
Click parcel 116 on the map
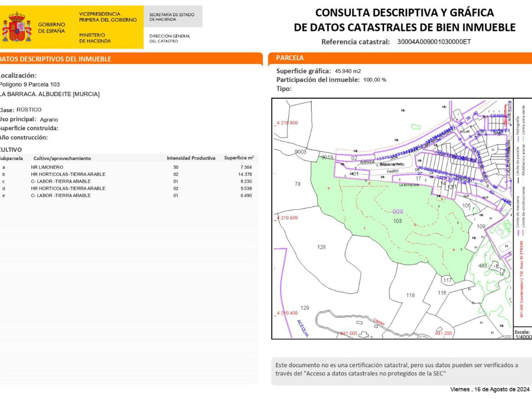[x=442, y=293]
